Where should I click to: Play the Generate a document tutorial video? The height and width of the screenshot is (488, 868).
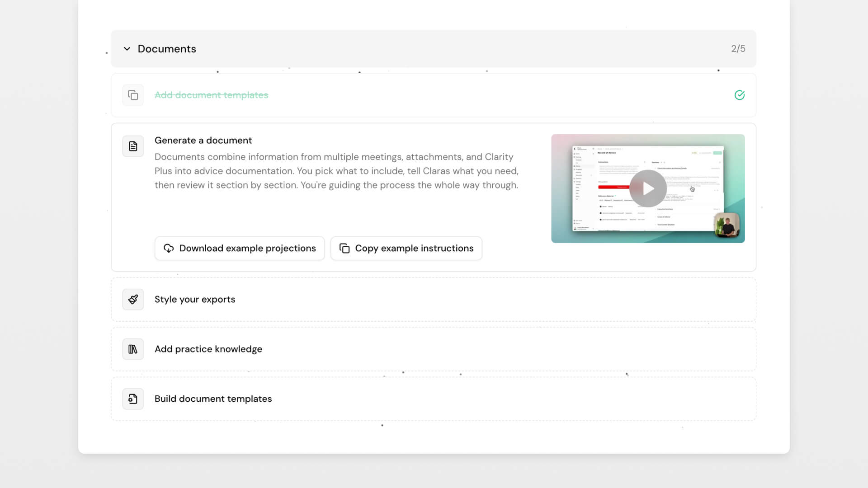[647, 188]
